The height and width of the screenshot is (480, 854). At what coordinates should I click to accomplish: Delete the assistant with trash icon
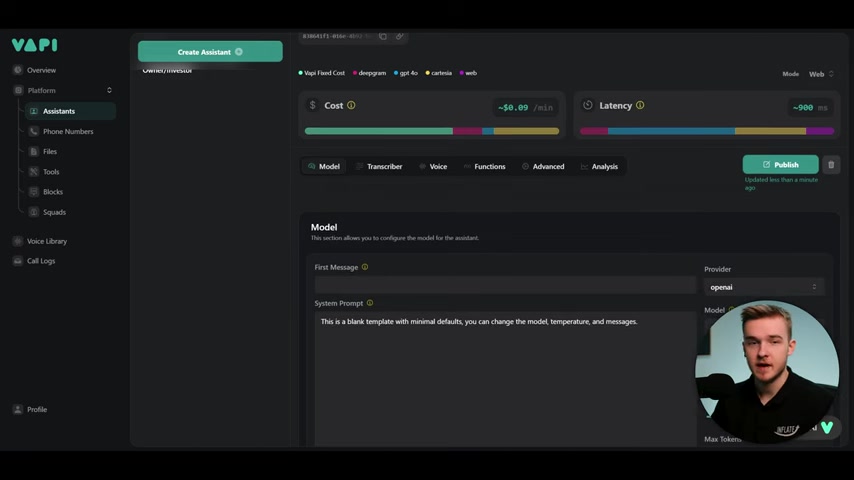click(831, 165)
